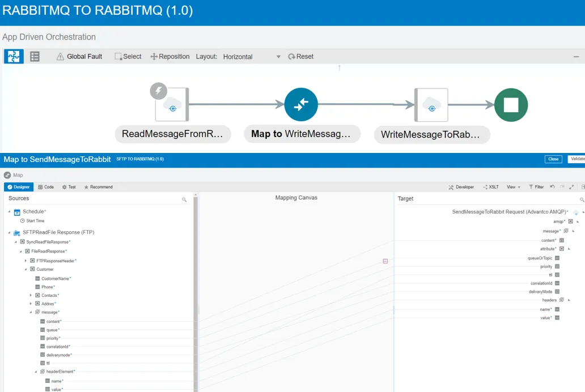Click the Sources panel vertical scrollbar
The width and height of the screenshot is (585, 392).
point(196,292)
